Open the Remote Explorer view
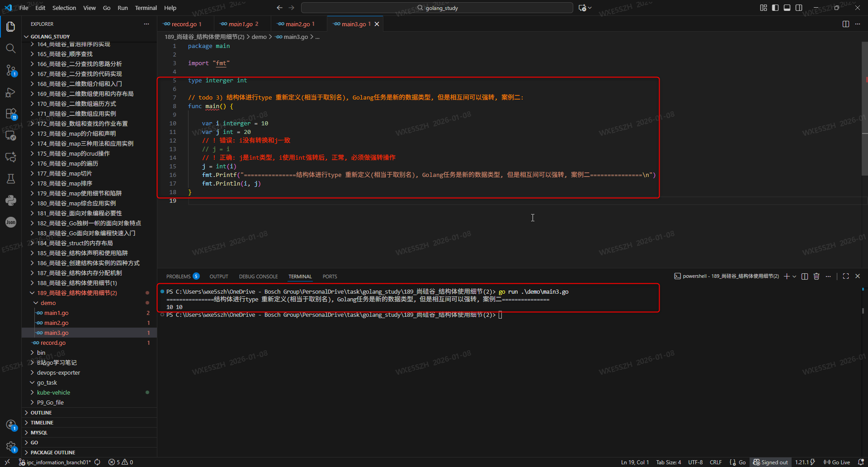 11,135
